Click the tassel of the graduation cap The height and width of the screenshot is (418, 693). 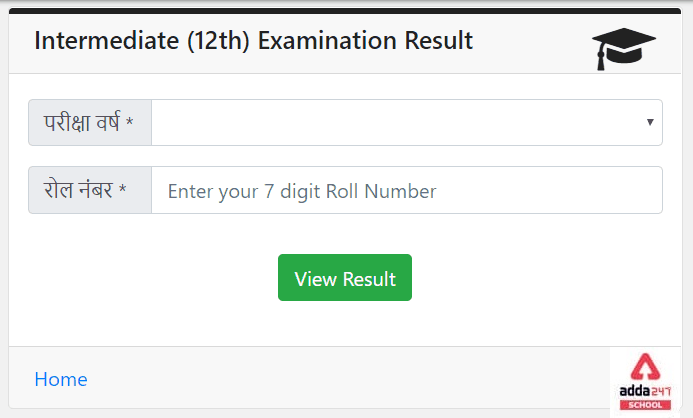click(601, 58)
